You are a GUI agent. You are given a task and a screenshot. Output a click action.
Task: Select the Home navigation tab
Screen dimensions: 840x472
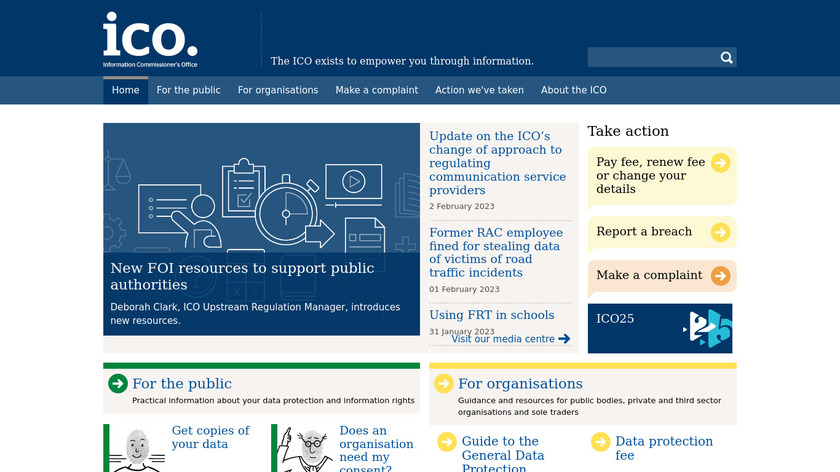[x=125, y=90]
